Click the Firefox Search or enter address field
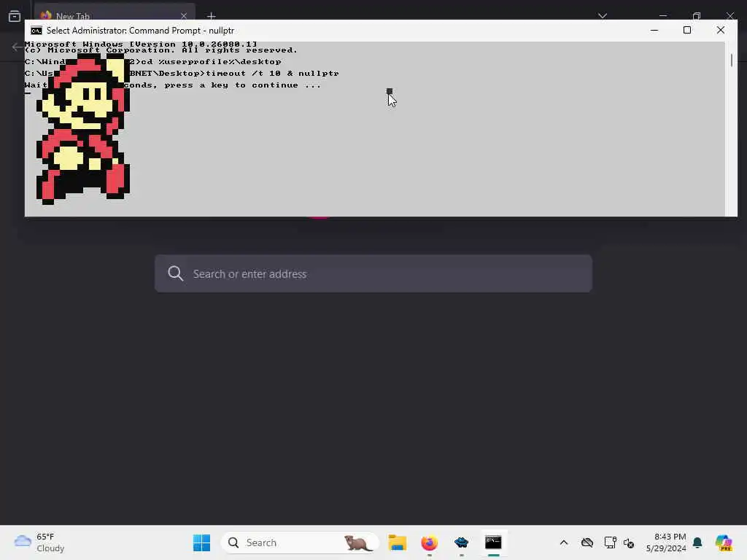The height and width of the screenshot is (560, 747). (373, 274)
